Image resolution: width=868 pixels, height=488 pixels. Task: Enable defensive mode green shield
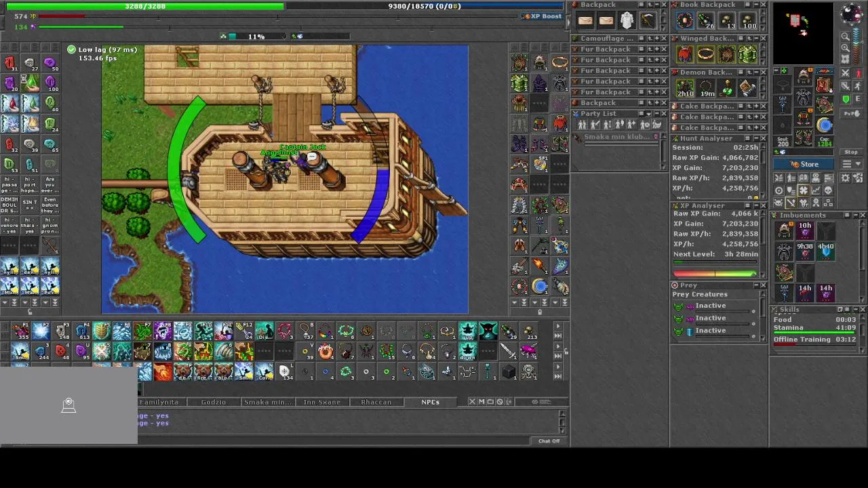coord(845,99)
